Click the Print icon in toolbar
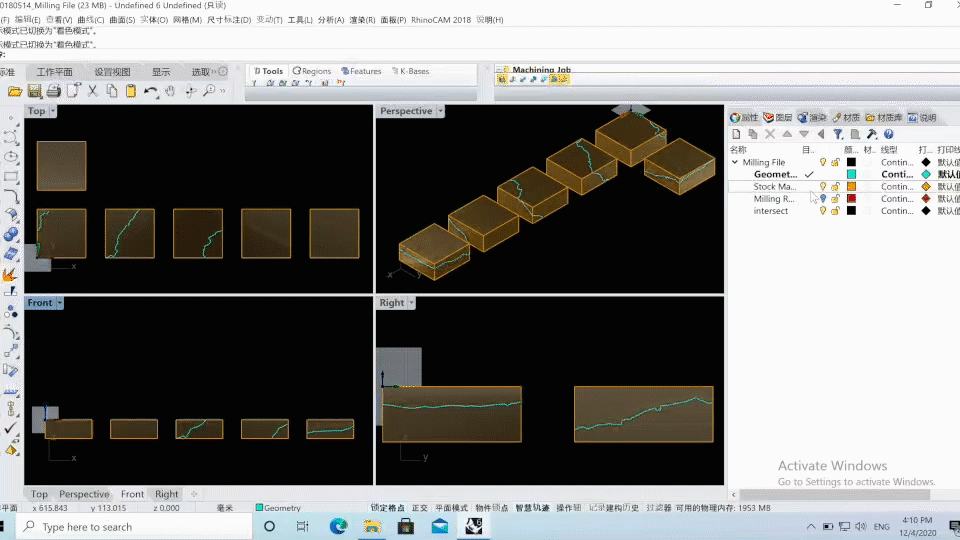 (x=54, y=91)
